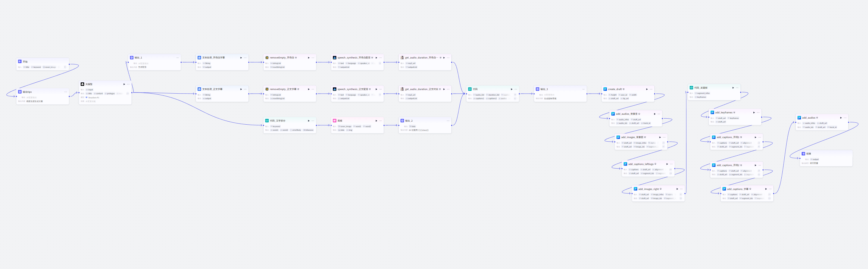Open the more menu on add_keyframes node
The height and width of the screenshot is (269, 868).
(758, 112)
